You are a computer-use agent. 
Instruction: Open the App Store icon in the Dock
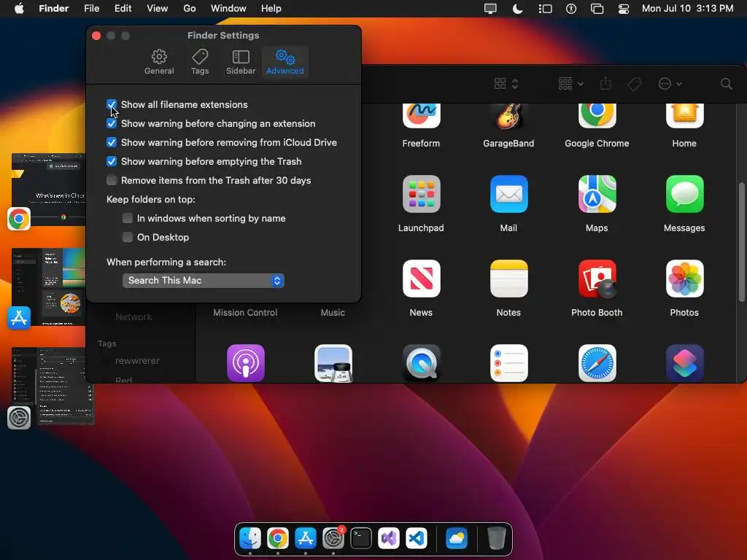pos(306,538)
